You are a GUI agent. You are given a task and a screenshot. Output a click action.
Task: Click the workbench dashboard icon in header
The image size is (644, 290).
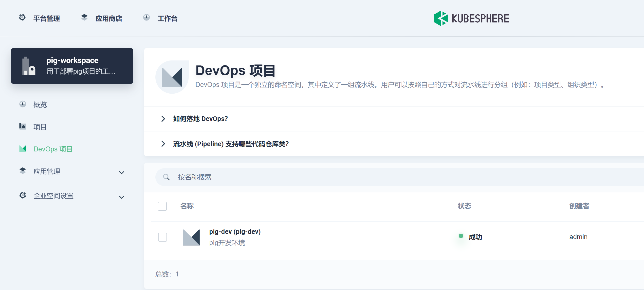[146, 18]
